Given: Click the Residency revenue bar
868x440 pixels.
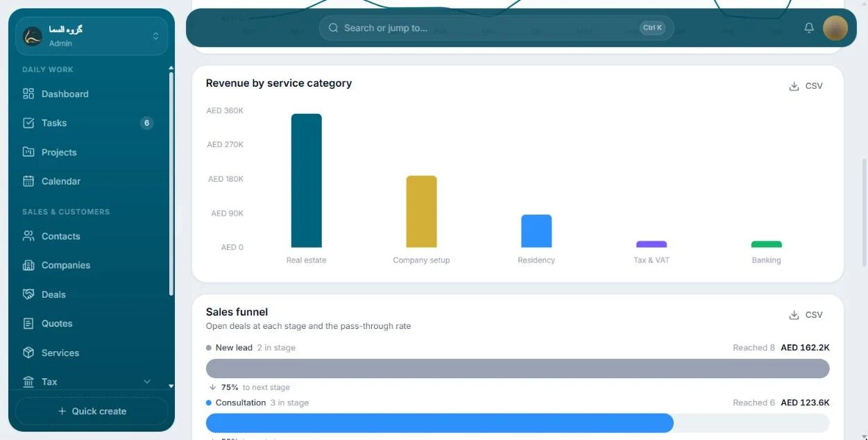Looking at the screenshot, I should 536,231.
